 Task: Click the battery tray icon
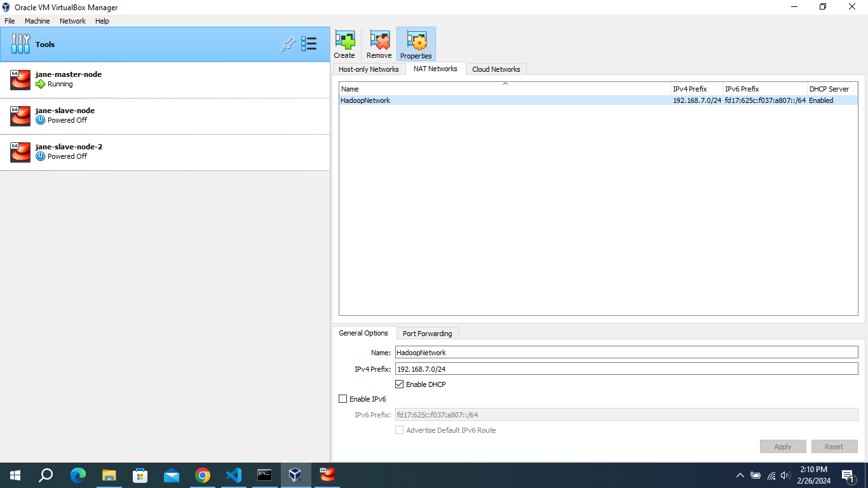(756, 475)
